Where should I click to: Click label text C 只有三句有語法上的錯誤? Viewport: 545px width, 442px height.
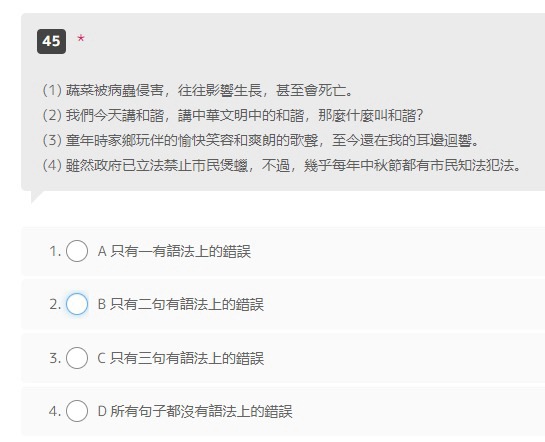[x=181, y=358]
